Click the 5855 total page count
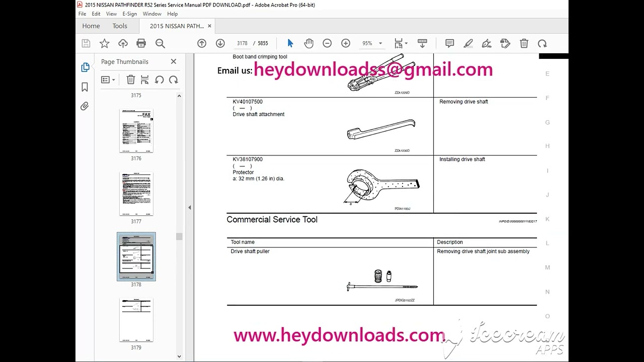The width and height of the screenshot is (644, 362). pyautogui.click(x=263, y=43)
